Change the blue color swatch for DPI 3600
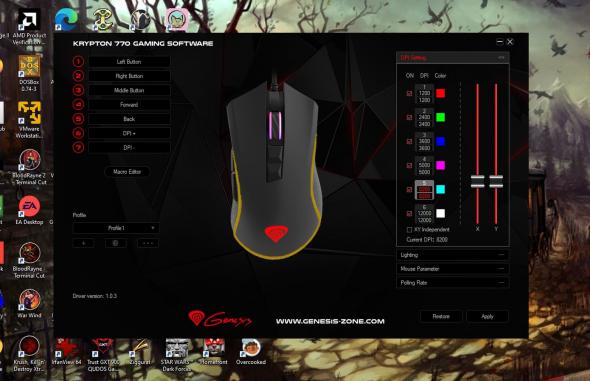The image size is (590, 381). [440, 141]
